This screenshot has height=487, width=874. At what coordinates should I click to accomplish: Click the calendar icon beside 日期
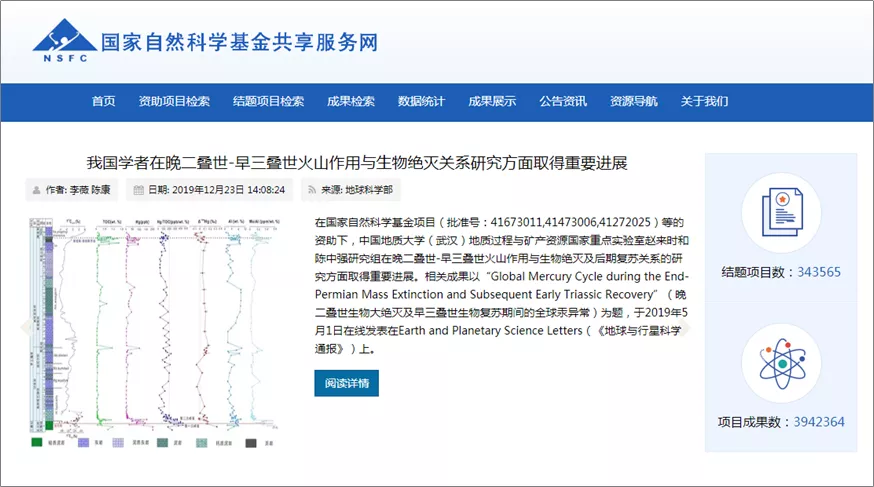click(139, 189)
